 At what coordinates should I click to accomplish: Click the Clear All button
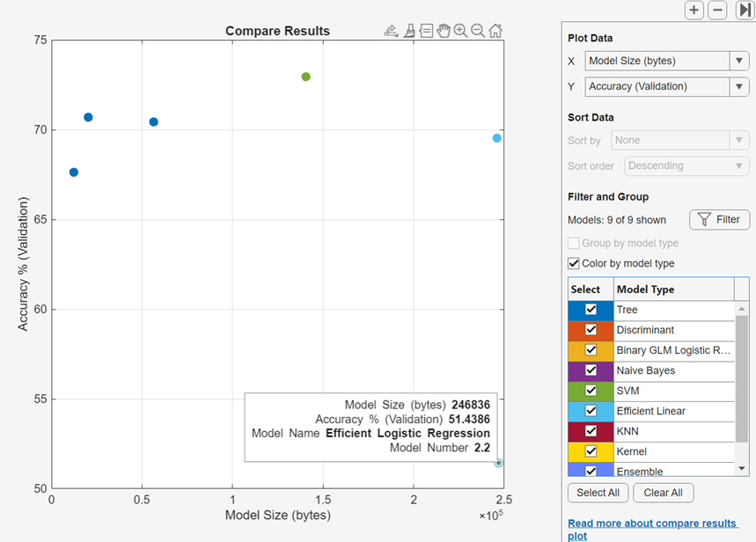pyautogui.click(x=663, y=493)
